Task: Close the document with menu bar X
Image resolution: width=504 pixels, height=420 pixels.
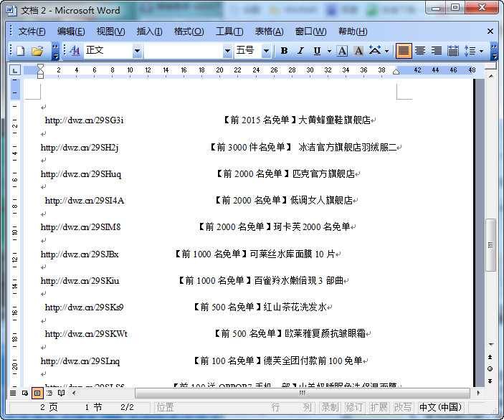Action: [x=490, y=31]
